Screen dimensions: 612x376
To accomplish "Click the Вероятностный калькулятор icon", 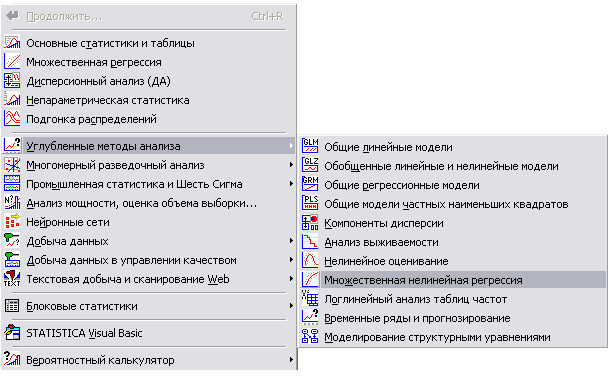I will [x=12, y=360].
